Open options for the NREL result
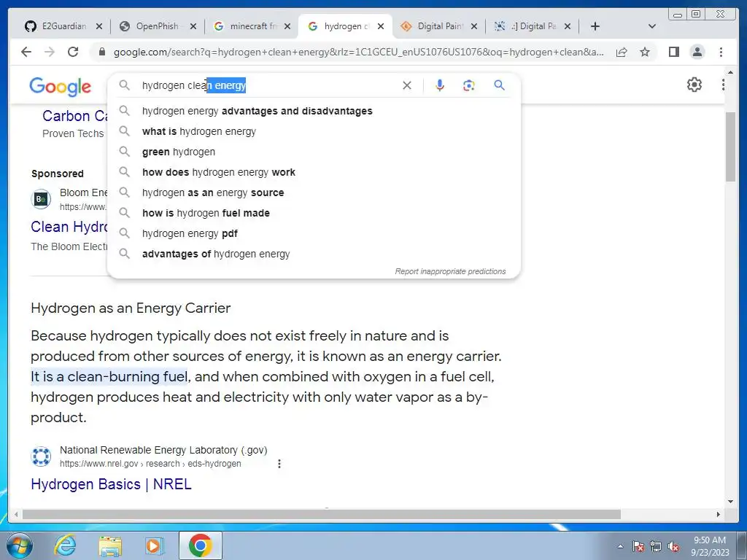Screen dimensions: 747x560 [279, 463]
